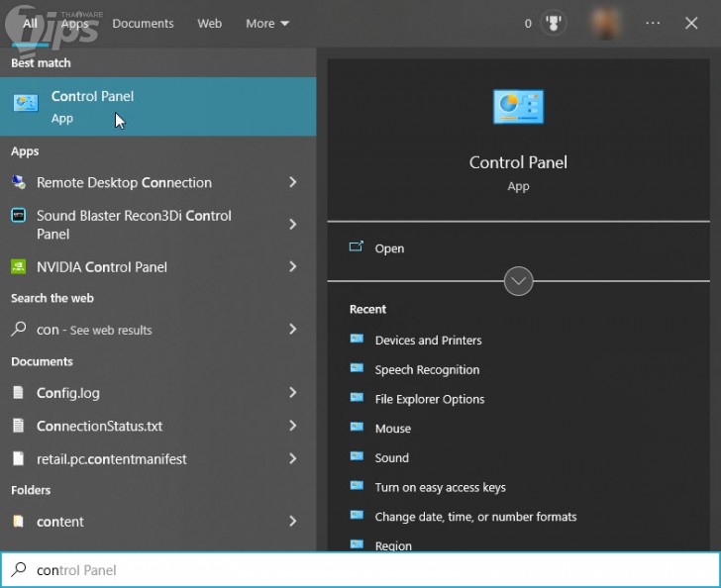721x588 pixels.
Task: Click the content folder icon
Action: coord(19,522)
